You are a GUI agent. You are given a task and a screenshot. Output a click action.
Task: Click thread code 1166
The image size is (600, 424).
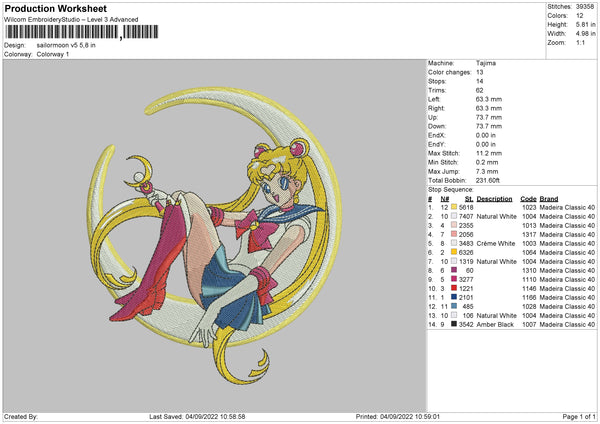pyautogui.click(x=529, y=297)
